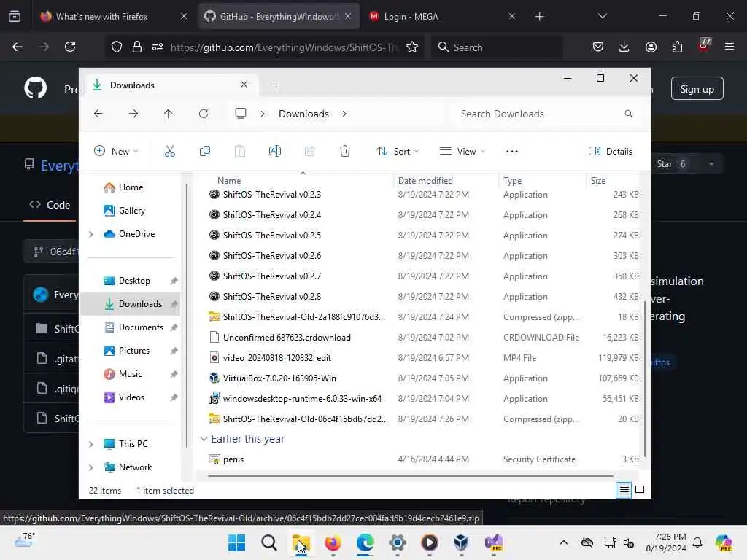Image resolution: width=747 pixels, height=560 pixels.
Task: Open Windows taskbar Search
Action: coord(268,542)
